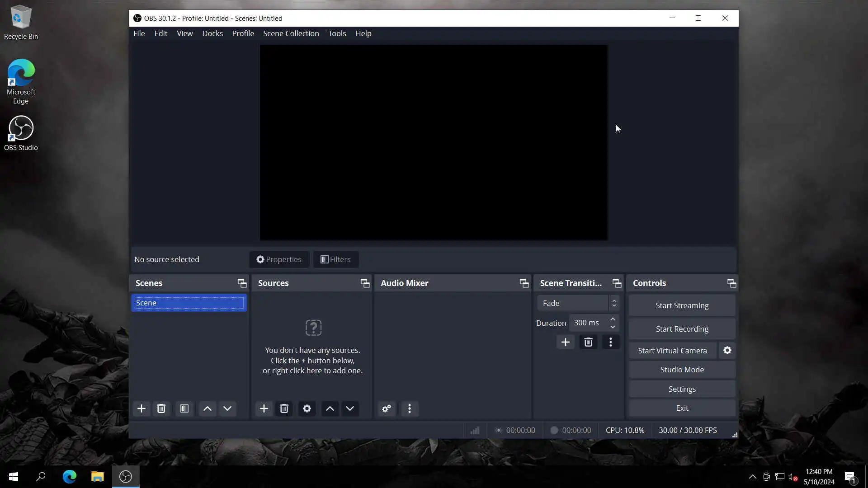Configure virtual camera gear icon
This screenshot has width=868, height=488.
pos(727,350)
